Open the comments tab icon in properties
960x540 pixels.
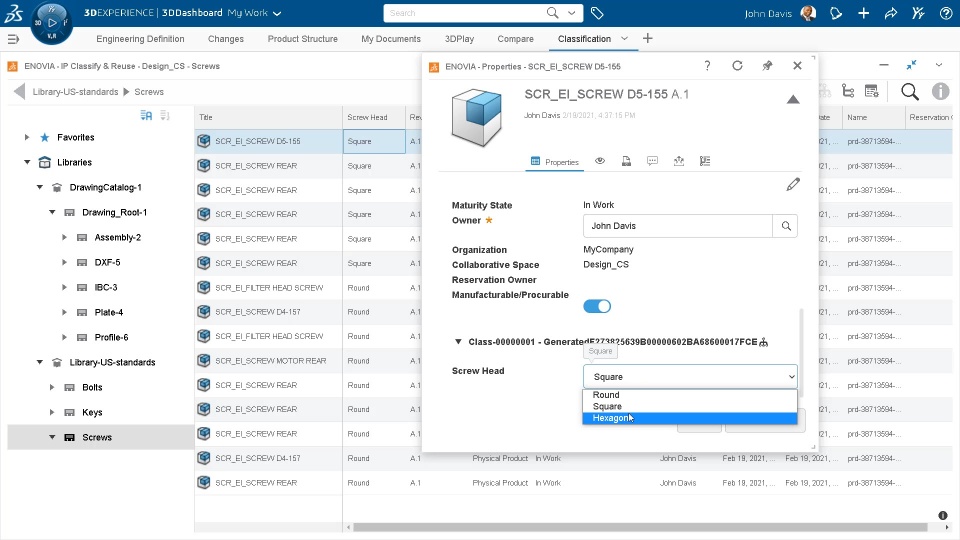tap(652, 161)
